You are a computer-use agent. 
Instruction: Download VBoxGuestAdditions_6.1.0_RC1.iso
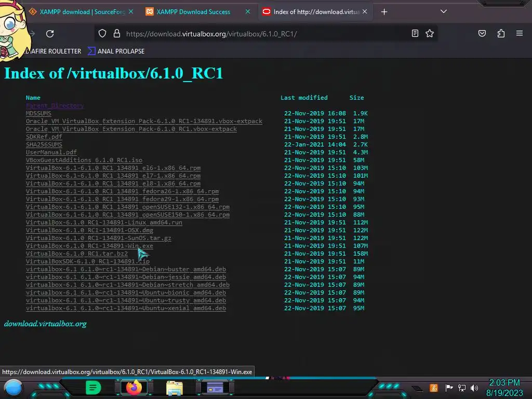(84, 160)
